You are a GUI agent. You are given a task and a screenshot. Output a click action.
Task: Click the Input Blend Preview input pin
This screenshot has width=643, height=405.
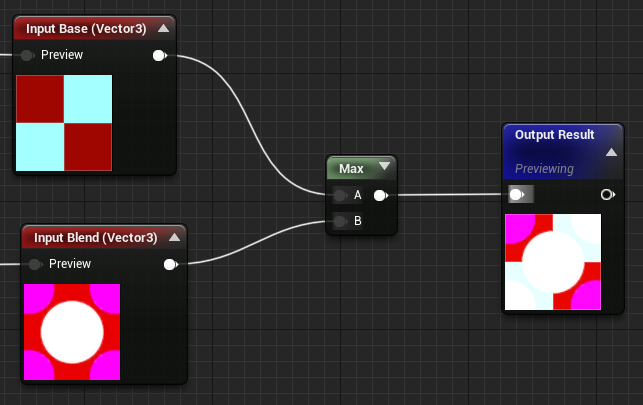pos(35,264)
